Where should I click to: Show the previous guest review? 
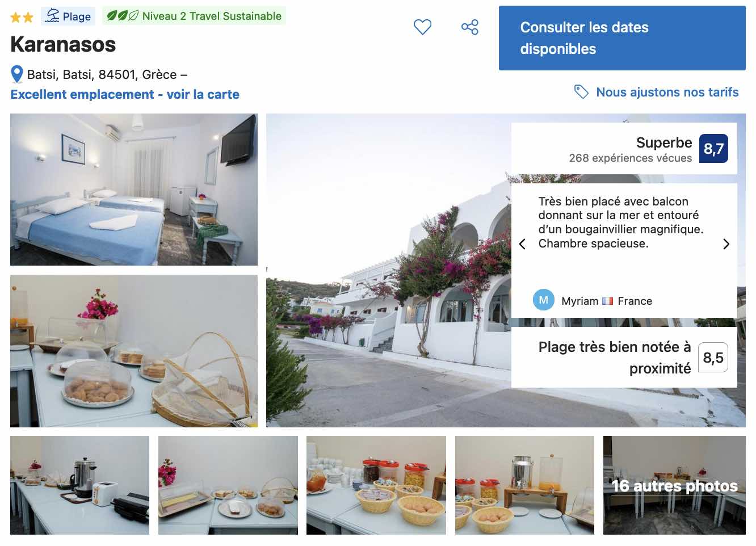pos(522,244)
